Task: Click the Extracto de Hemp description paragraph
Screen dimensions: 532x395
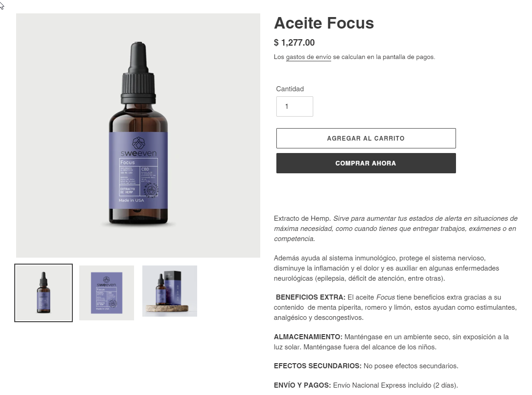Action: (x=396, y=229)
